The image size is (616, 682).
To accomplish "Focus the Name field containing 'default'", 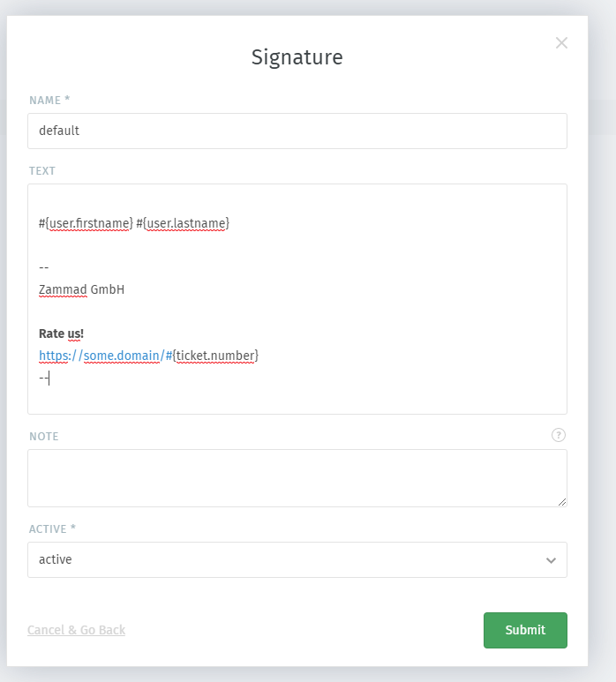I will tap(297, 131).
